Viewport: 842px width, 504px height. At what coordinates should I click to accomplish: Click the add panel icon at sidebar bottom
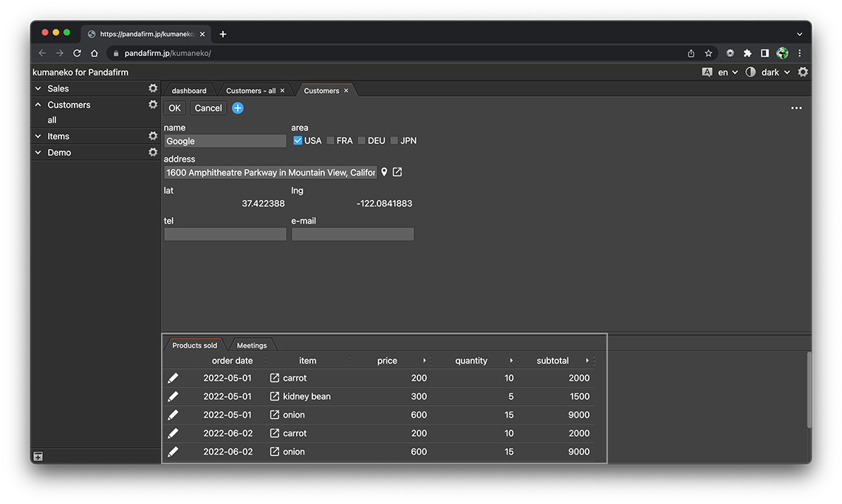(x=38, y=457)
